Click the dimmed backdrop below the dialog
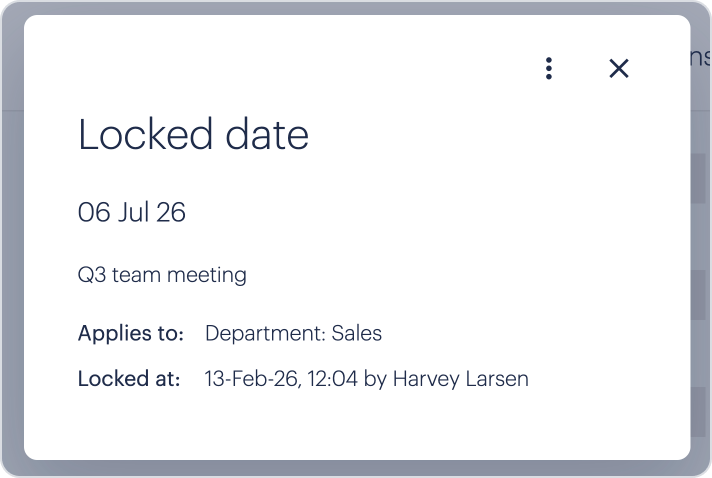 (x=356, y=470)
